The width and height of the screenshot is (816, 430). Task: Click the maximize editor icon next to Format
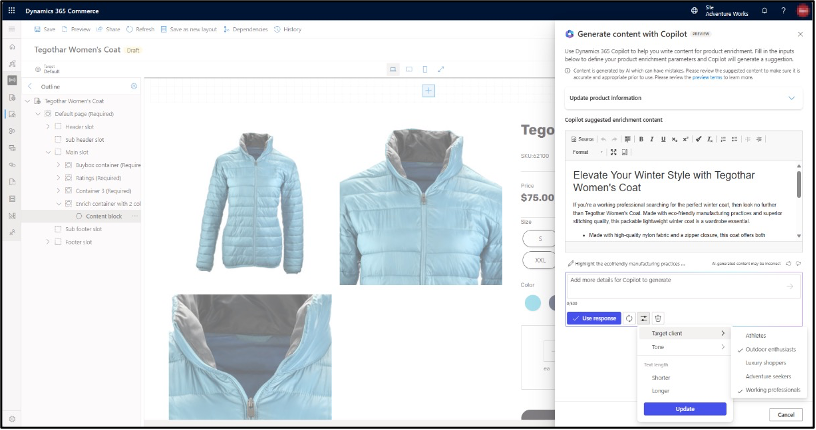pyautogui.click(x=614, y=152)
